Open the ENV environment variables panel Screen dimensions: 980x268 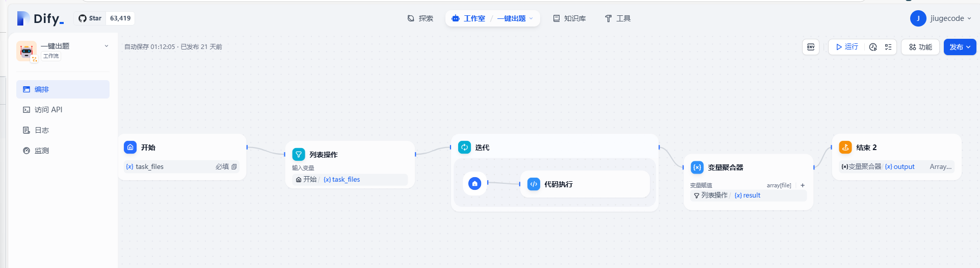810,47
